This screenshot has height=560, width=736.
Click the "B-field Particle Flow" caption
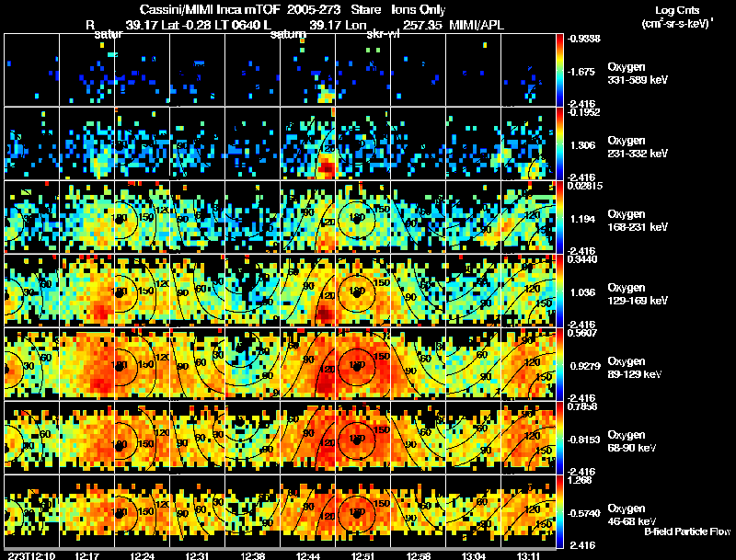pos(687,531)
